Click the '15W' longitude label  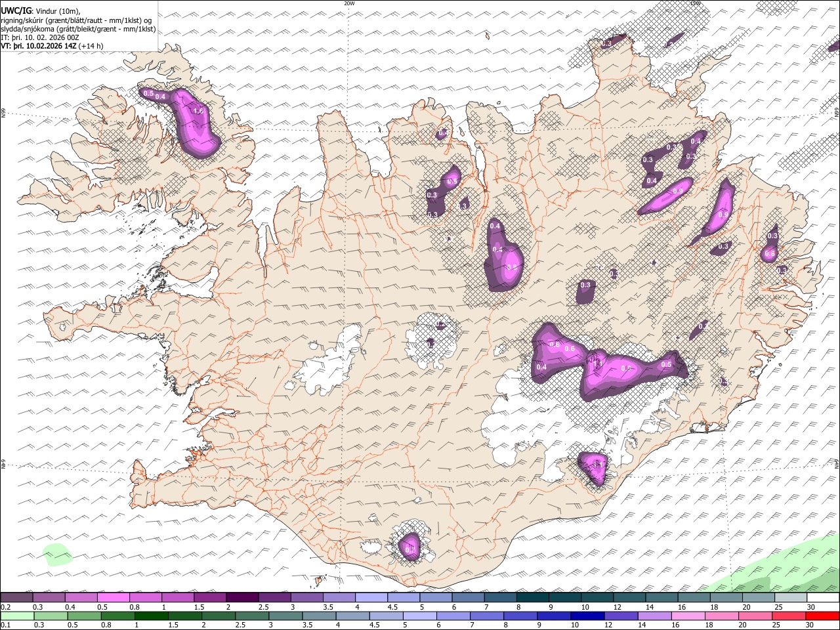[x=695, y=3]
